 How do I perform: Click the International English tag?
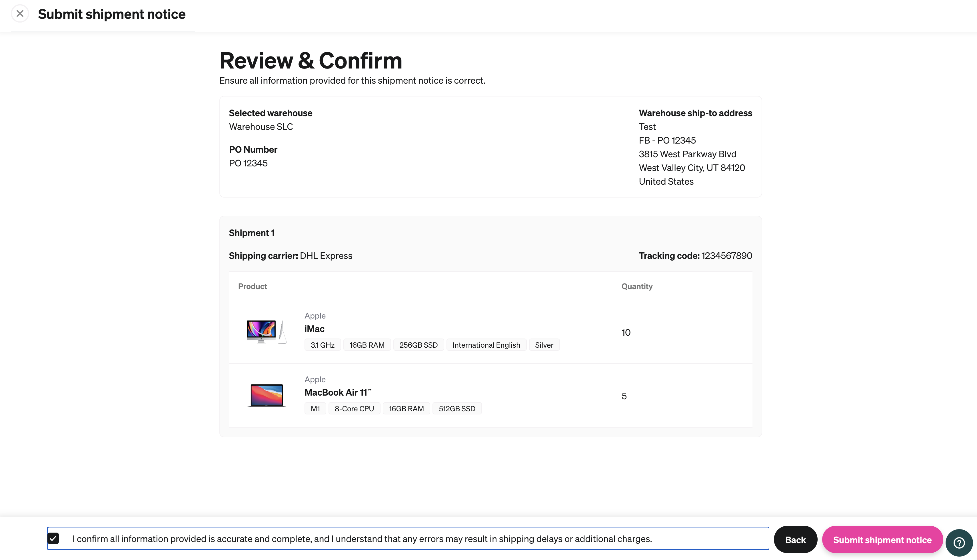(x=486, y=345)
